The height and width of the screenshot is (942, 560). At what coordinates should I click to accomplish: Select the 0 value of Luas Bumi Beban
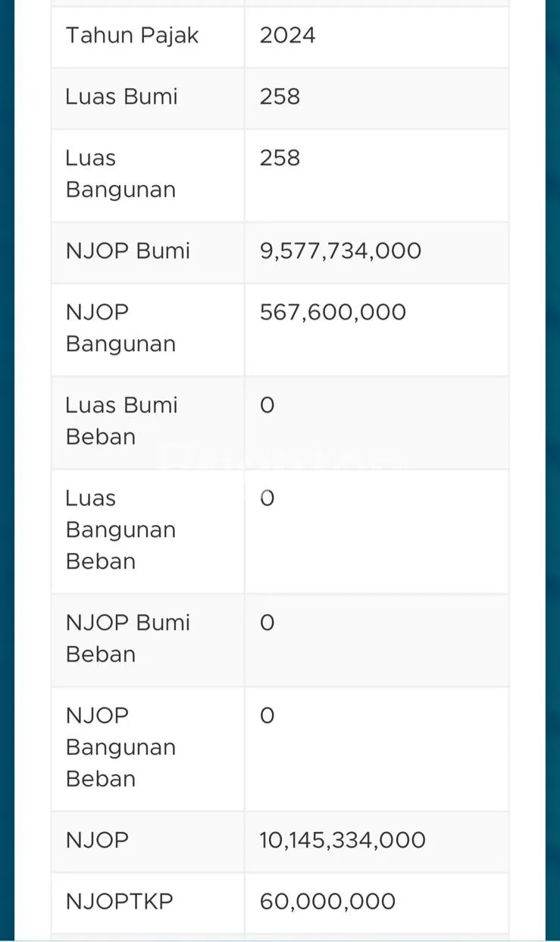coord(267,406)
